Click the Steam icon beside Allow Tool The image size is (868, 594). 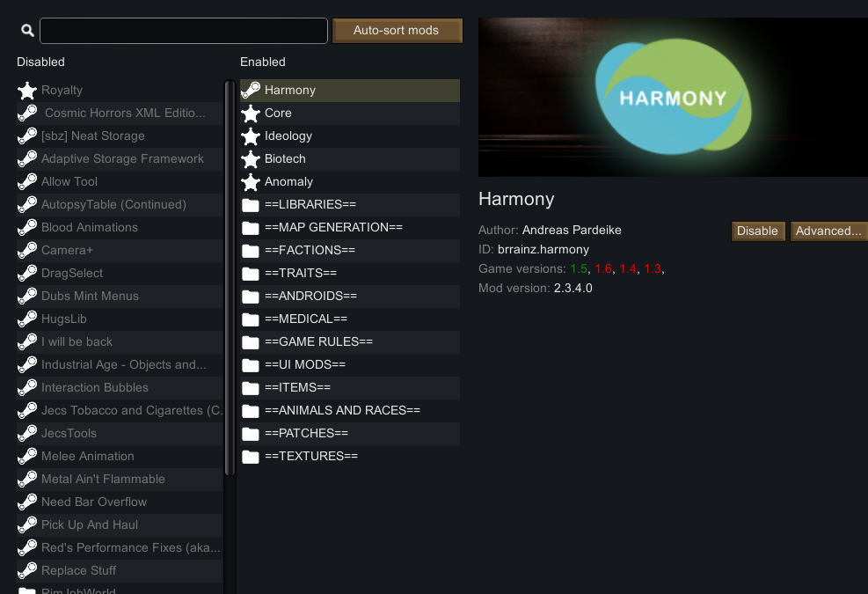point(27,182)
